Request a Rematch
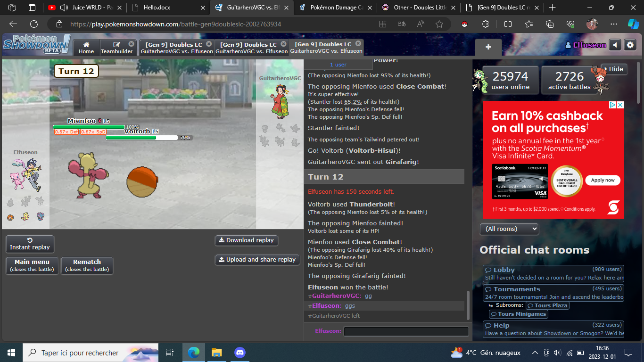The width and height of the screenshot is (644, 362). click(87, 265)
